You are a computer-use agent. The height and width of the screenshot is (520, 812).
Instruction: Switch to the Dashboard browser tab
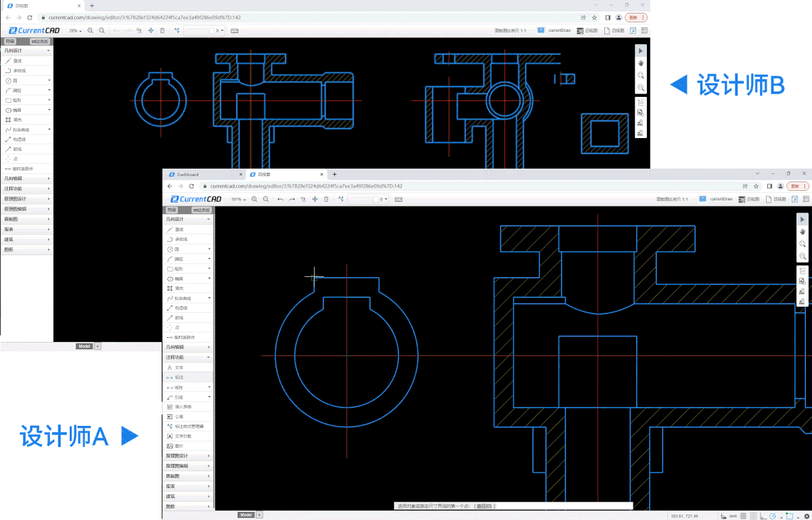(187, 174)
